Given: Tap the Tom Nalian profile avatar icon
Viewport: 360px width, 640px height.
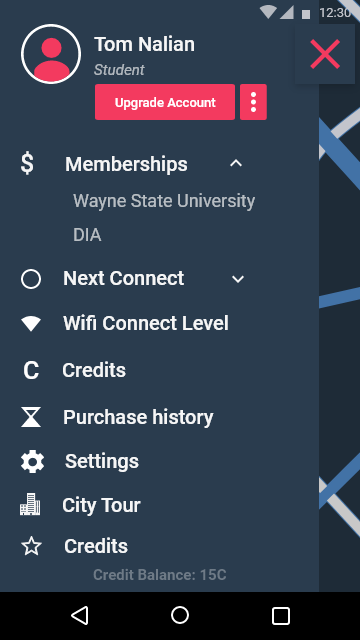Looking at the screenshot, I should point(51,54).
